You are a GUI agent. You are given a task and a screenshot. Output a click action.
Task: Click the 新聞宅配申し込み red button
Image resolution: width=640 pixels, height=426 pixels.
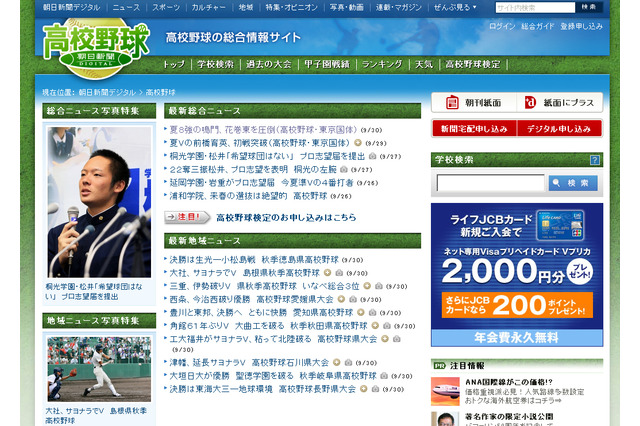[472, 128]
